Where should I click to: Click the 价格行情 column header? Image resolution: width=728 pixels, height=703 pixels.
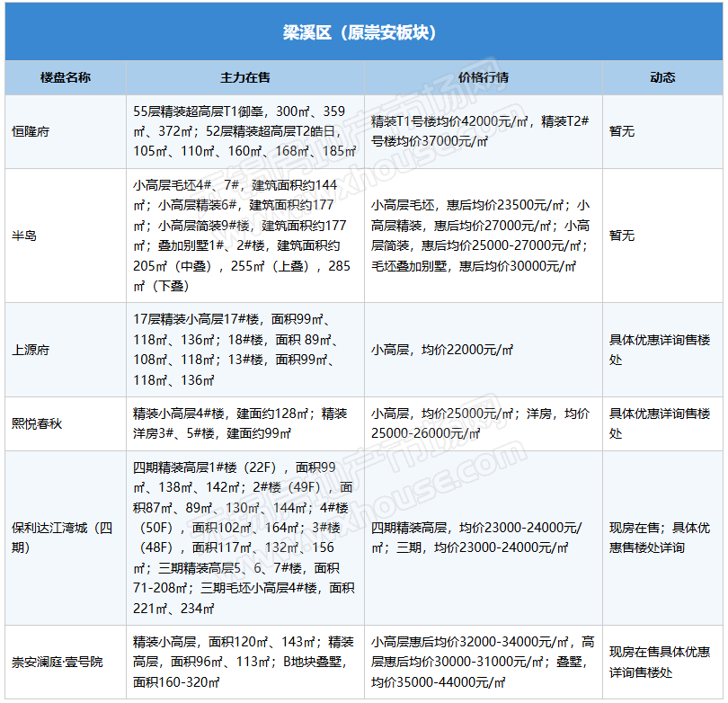tap(483, 77)
